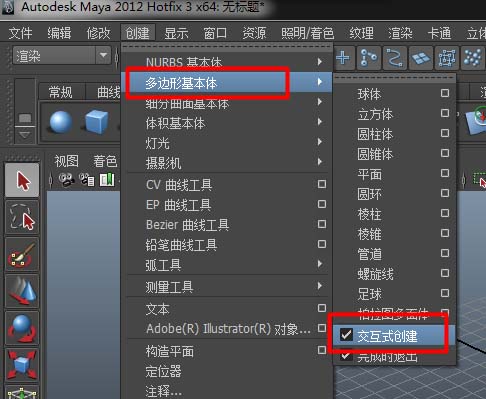
Task: Open option box for 文本
Action: click(322, 308)
